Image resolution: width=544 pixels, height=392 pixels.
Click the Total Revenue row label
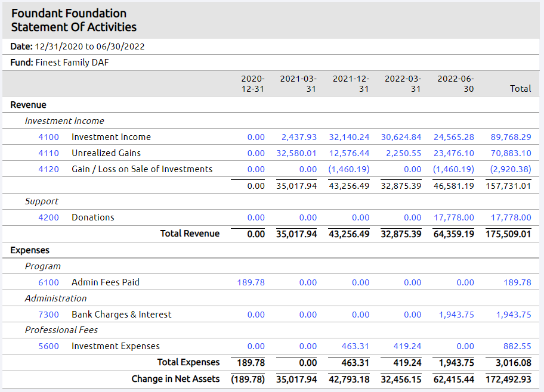(190, 233)
